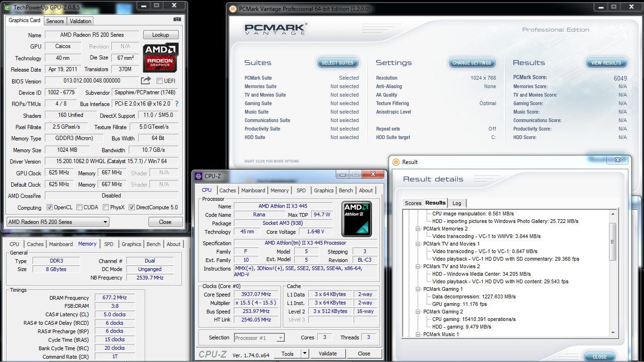
Task: Open the AMD Radeon R5 200 Series dropdown
Action: pyautogui.click(x=58, y=222)
